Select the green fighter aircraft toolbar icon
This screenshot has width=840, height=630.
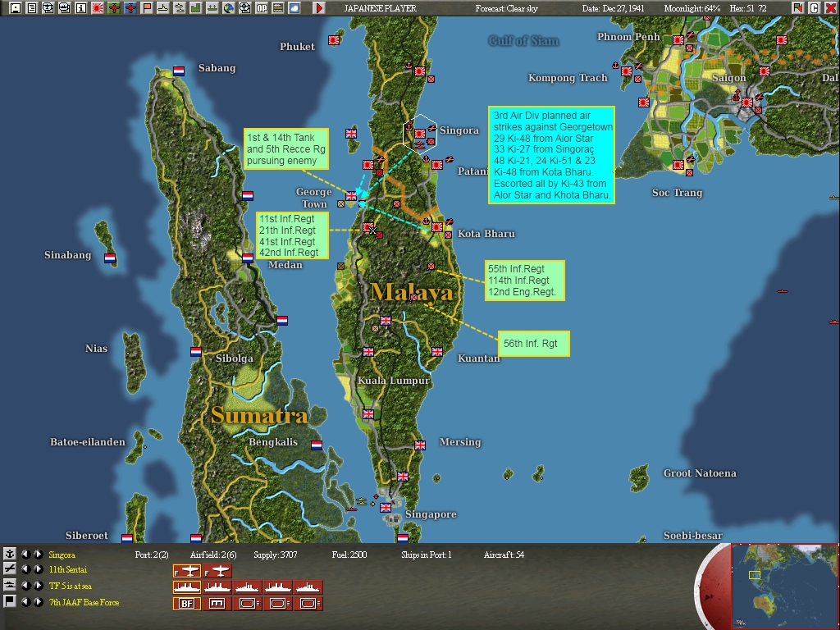(114, 7)
